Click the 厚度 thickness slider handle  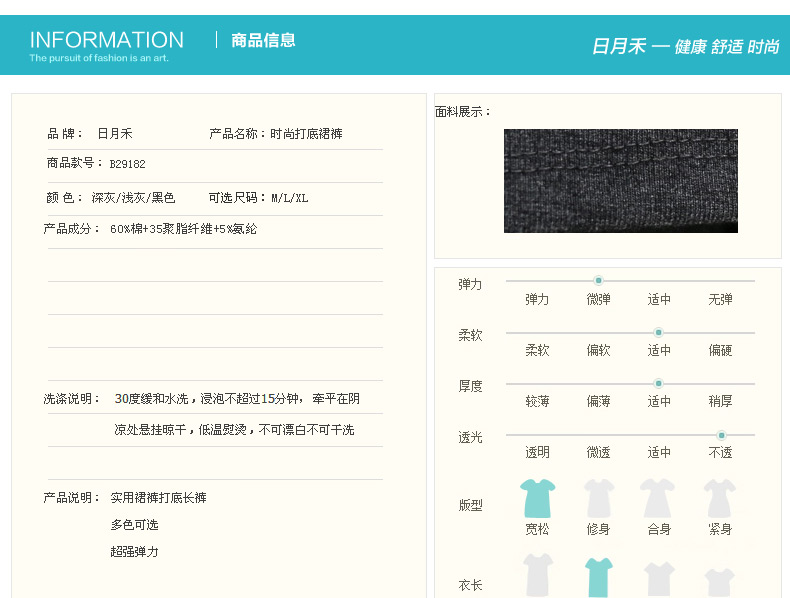[658, 384]
